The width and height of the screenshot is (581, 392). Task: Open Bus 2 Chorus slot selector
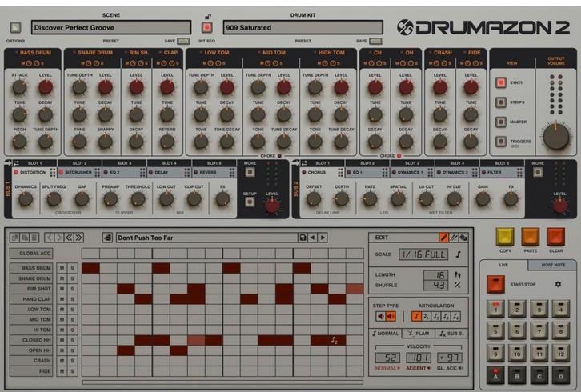pyautogui.click(x=323, y=172)
